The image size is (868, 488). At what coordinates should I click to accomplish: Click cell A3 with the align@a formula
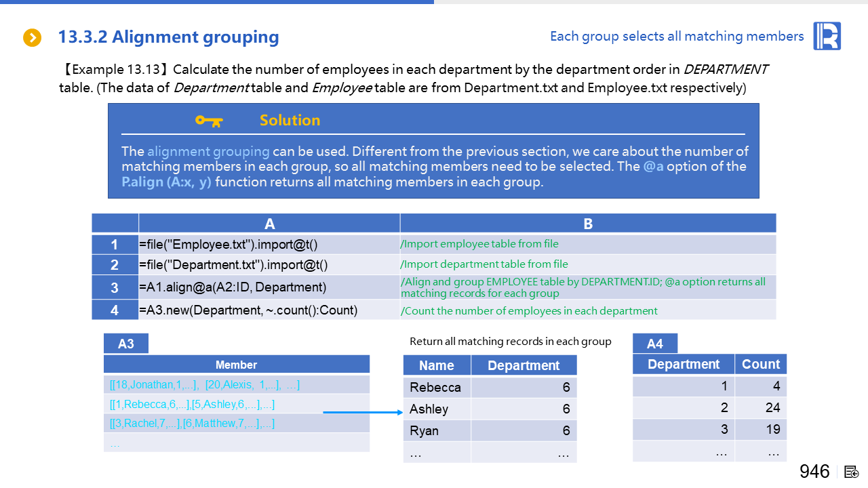[233, 287]
